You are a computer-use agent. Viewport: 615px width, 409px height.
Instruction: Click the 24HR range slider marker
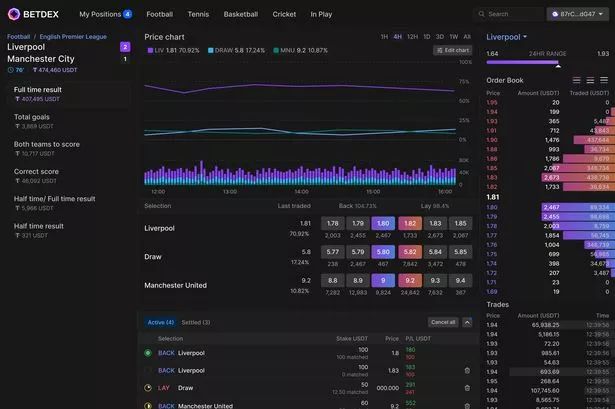[x=558, y=66]
